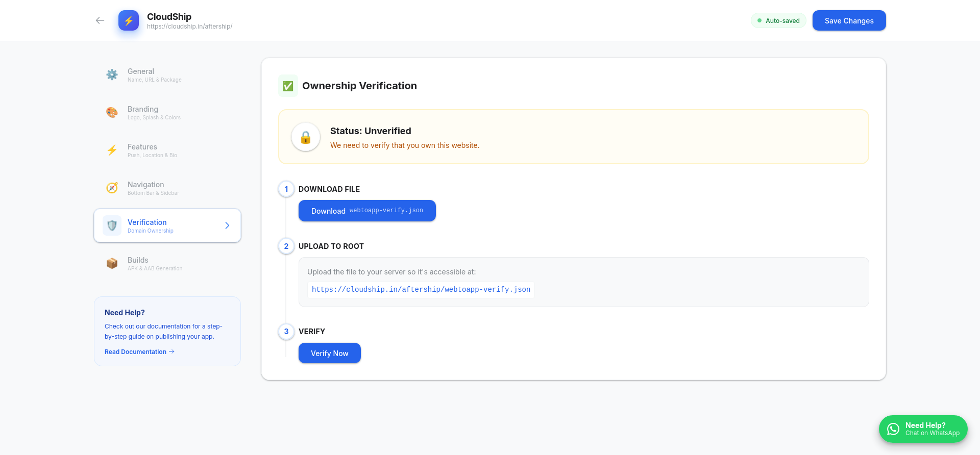This screenshot has height=455, width=980.
Task: Click the Branding palette icon
Action: (x=112, y=112)
